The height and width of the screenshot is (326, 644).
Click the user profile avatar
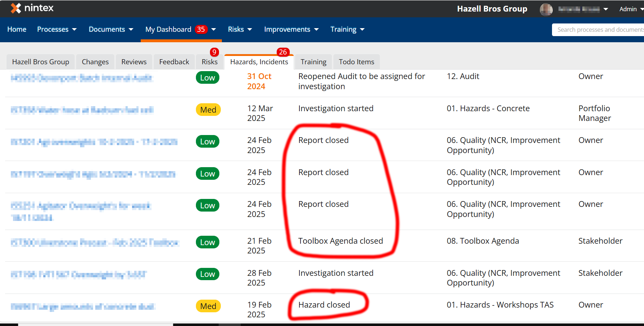click(546, 9)
